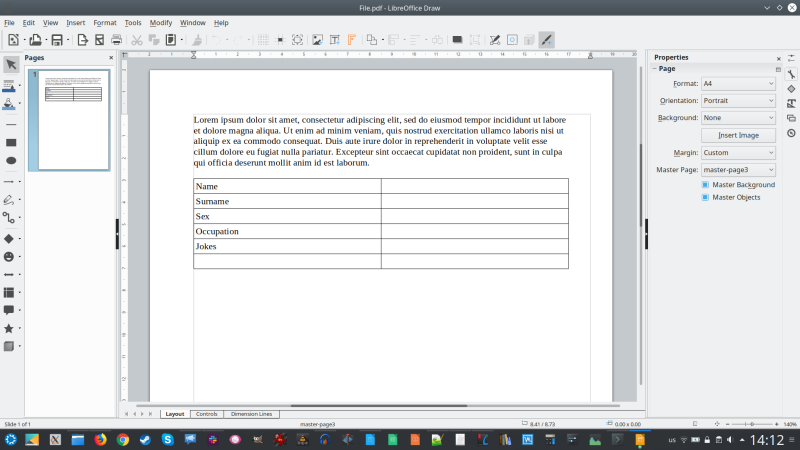Image resolution: width=800 pixels, height=450 pixels.
Task: Click the Insert Image button
Action: (738, 135)
